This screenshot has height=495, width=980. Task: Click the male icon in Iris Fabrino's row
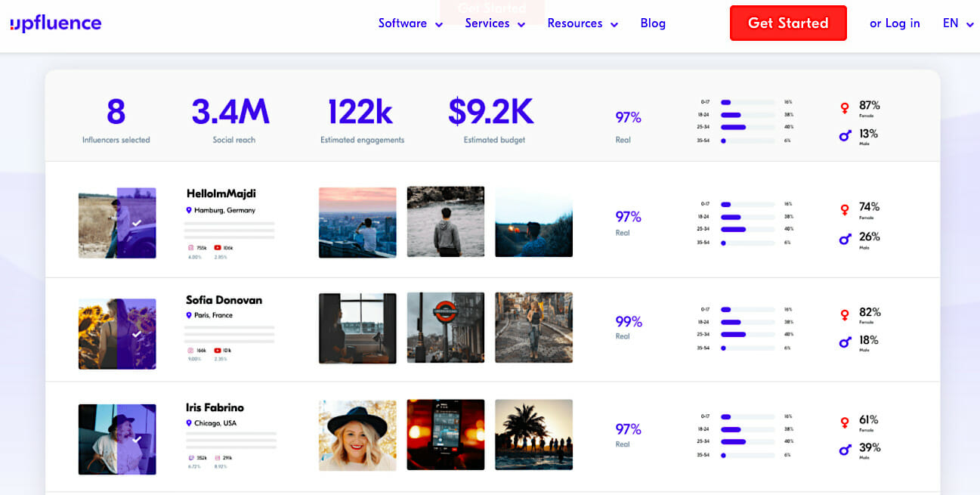click(845, 450)
